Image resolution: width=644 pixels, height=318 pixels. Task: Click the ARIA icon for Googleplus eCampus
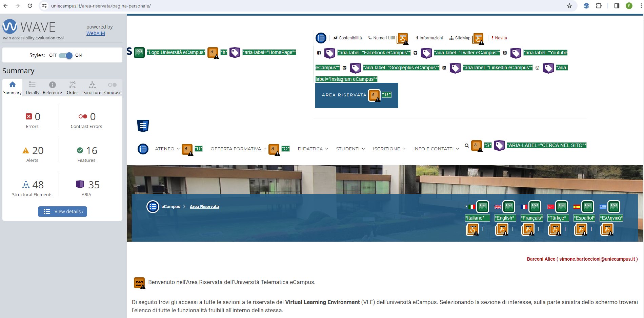tap(355, 68)
